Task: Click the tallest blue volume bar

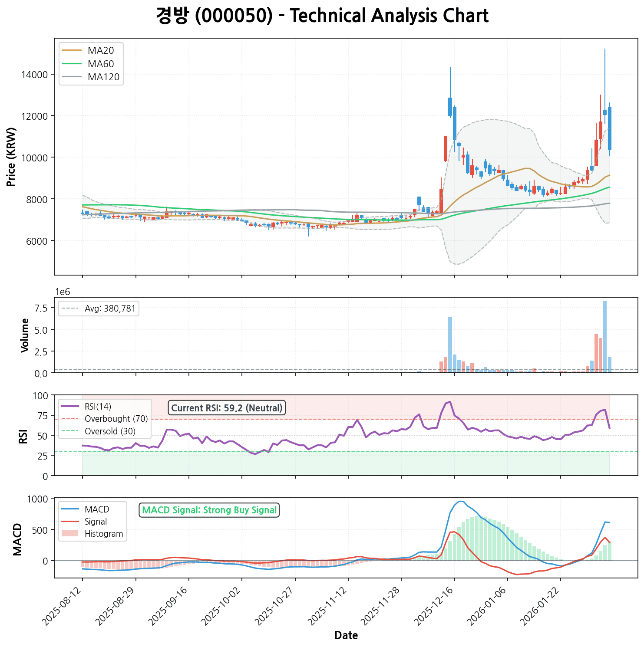Action: point(604,336)
